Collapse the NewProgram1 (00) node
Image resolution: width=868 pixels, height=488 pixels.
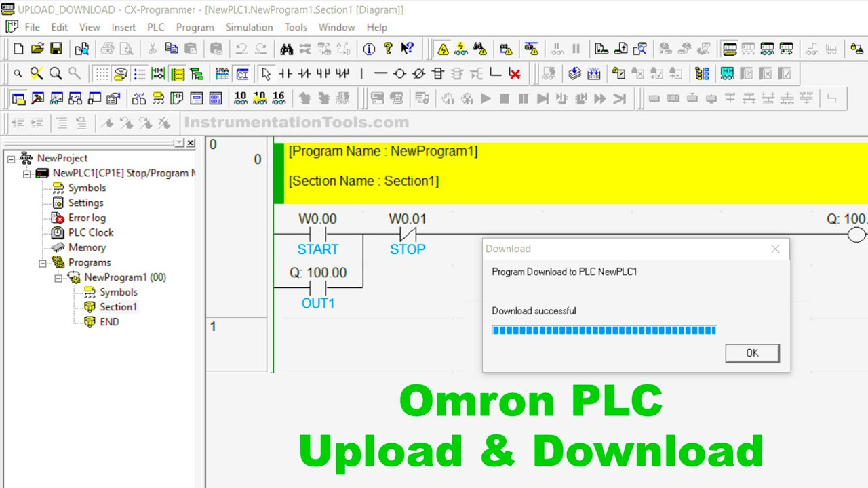(58, 277)
